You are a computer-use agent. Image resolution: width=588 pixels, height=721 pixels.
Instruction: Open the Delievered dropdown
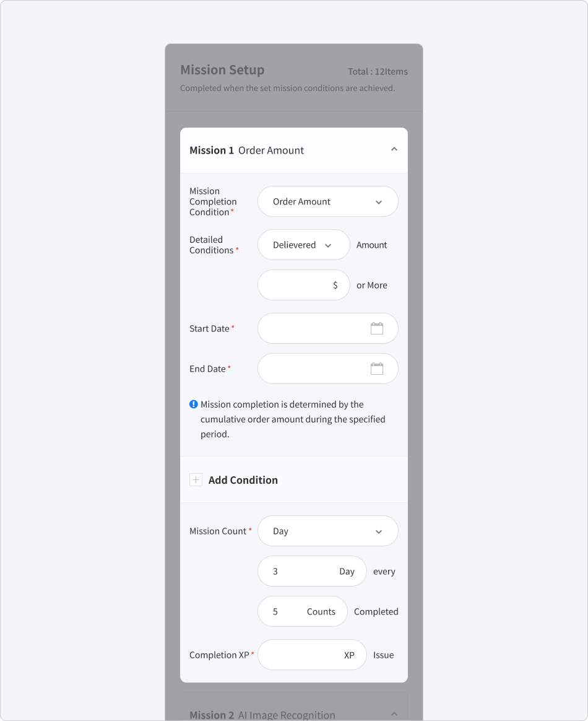[x=304, y=245]
